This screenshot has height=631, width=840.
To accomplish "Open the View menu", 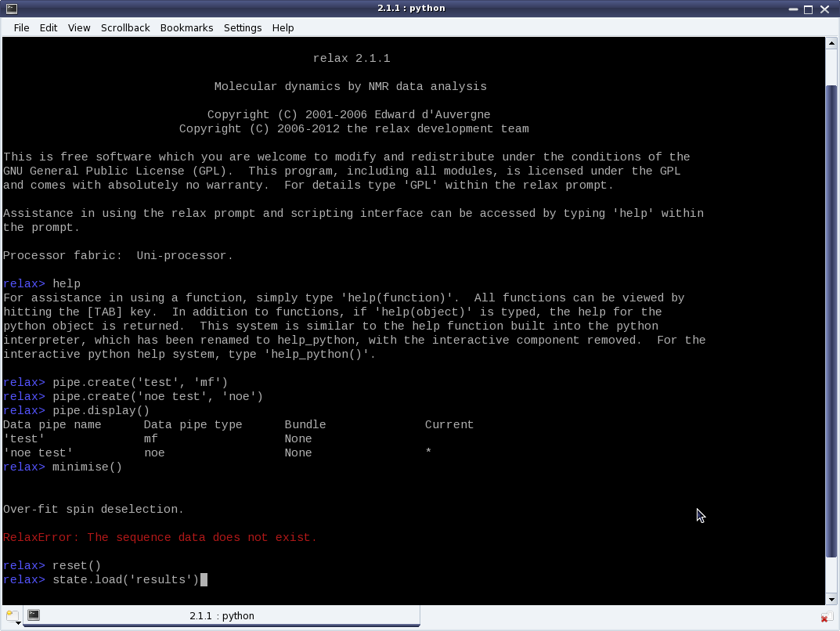I will click(x=79, y=27).
